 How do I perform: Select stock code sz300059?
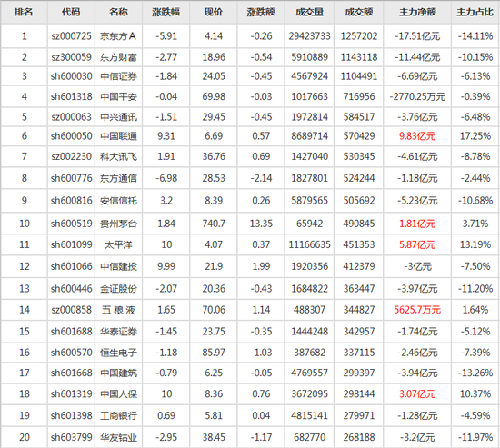(71, 57)
